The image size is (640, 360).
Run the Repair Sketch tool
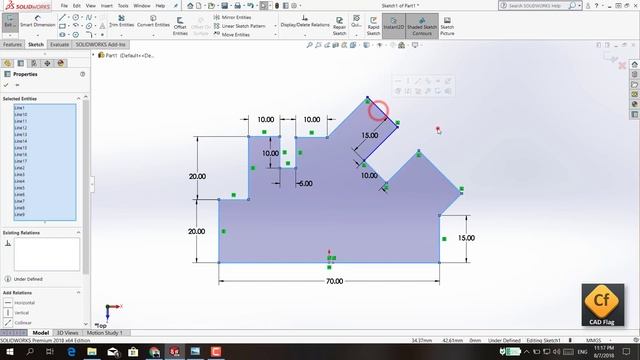(339, 26)
